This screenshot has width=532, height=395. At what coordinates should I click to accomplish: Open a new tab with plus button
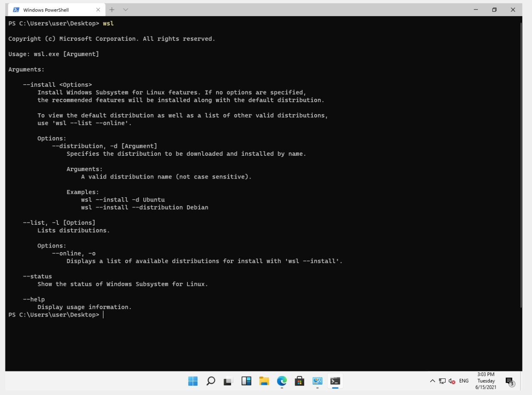point(112,10)
